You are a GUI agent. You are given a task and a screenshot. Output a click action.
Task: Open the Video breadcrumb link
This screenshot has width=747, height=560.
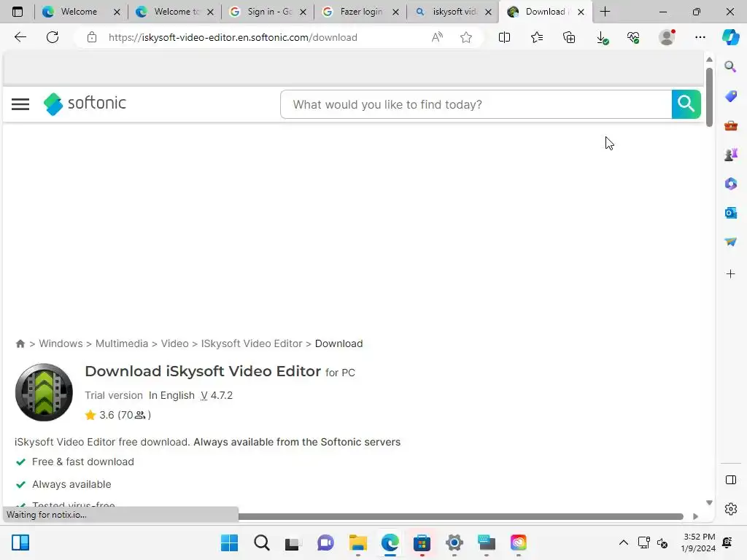(x=174, y=343)
